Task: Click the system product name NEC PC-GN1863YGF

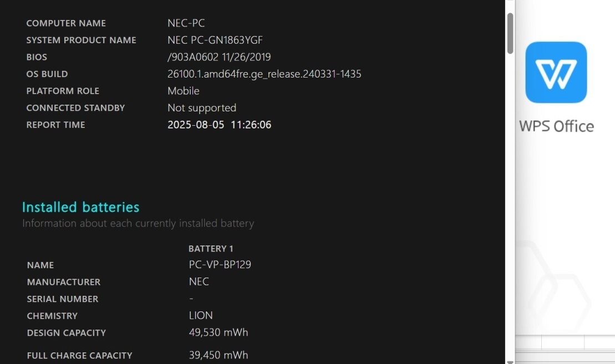Action: click(215, 40)
